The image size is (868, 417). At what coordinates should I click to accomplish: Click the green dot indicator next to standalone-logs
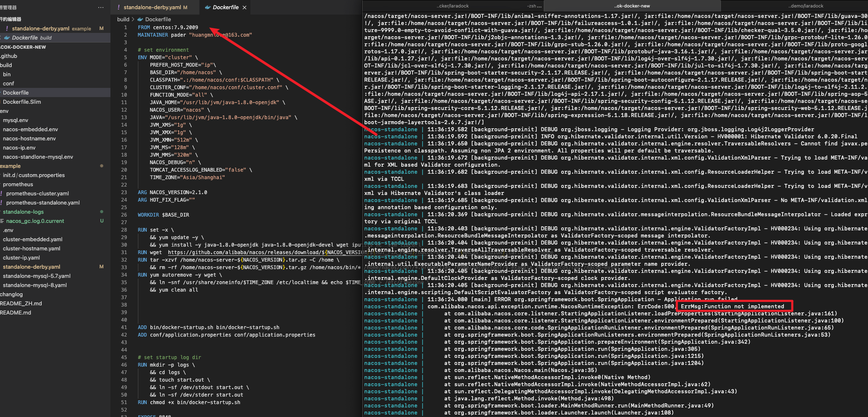tap(102, 212)
